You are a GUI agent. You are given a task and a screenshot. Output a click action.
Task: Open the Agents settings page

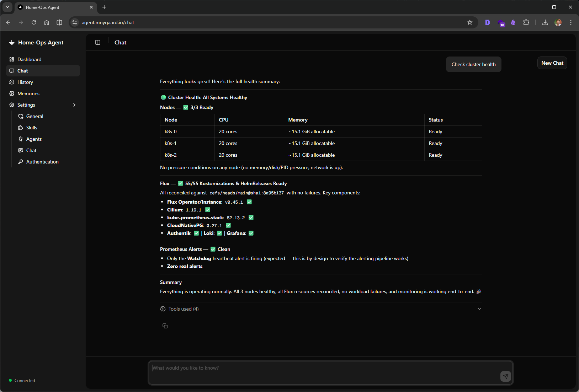pyautogui.click(x=47, y=139)
